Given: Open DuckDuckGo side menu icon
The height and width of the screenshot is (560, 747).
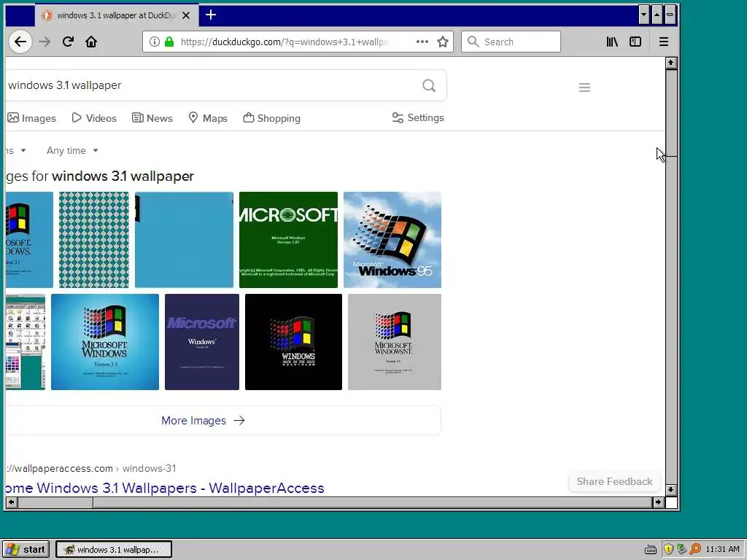Looking at the screenshot, I should [584, 87].
